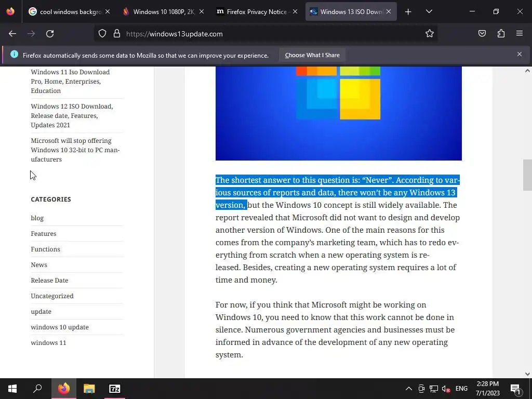Close the Windows 10 1080P tab
The image size is (532, 399).
coord(202,11)
